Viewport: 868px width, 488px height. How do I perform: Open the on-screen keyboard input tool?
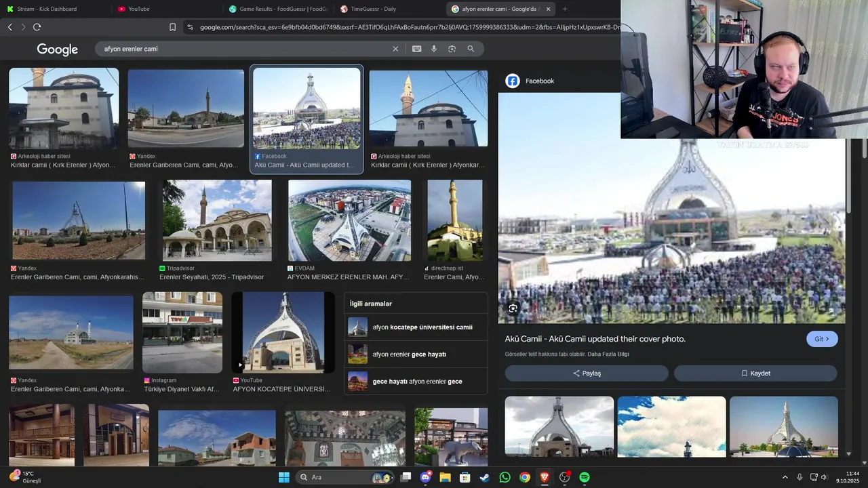click(416, 49)
